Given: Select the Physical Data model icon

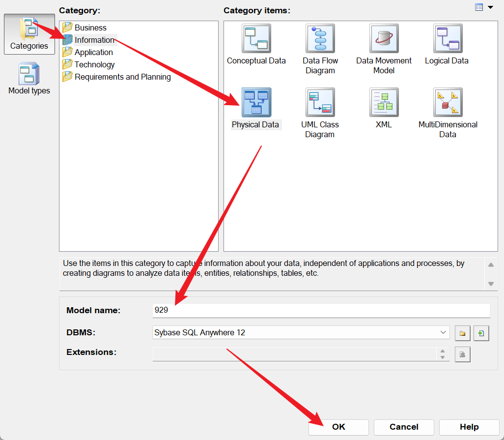Looking at the screenshot, I should coord(256,103).
